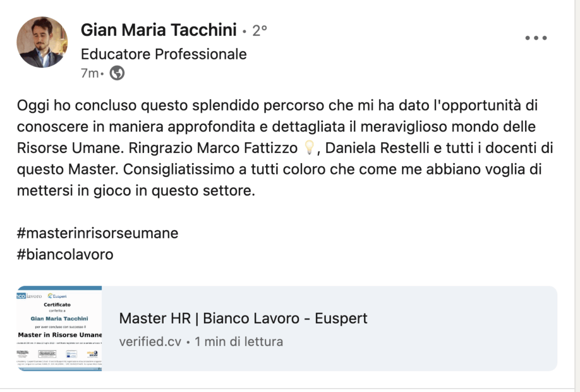The height and width of the screenshot is (392, 580).
Task: Open the three-dot post options menu
Action: 536,38
